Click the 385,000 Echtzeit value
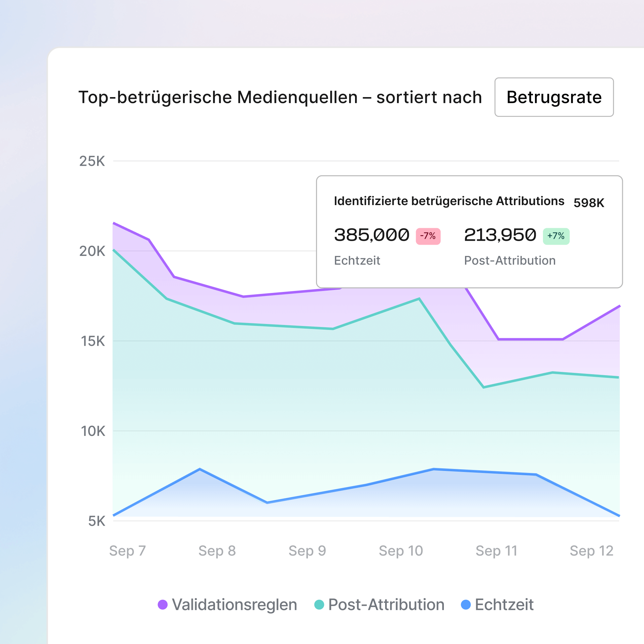 371,235
